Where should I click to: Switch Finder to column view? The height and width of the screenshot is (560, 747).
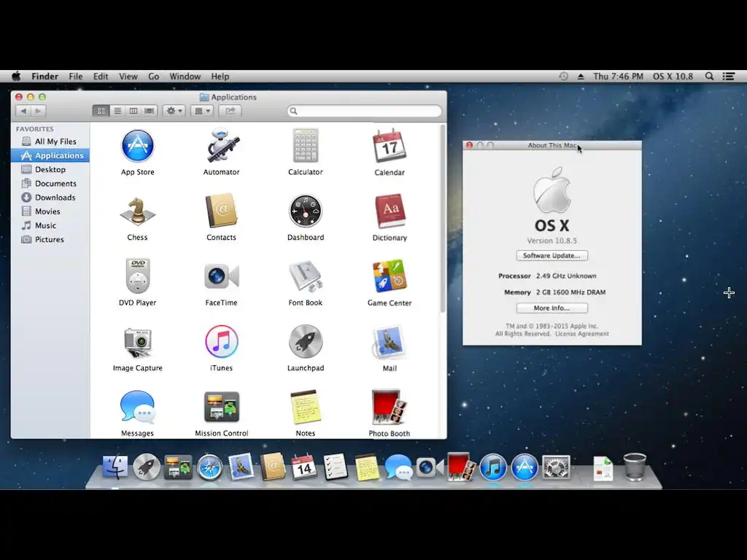point(133,111)
